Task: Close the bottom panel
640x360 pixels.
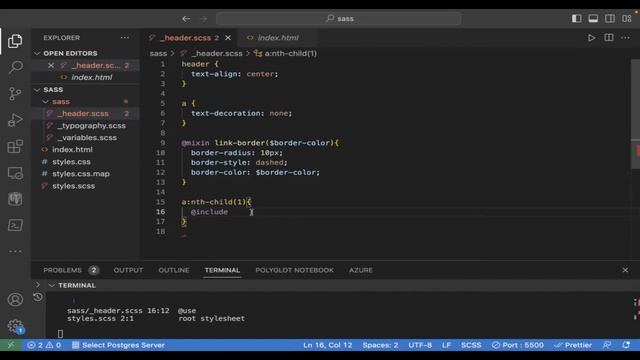Action: [625, 270]
